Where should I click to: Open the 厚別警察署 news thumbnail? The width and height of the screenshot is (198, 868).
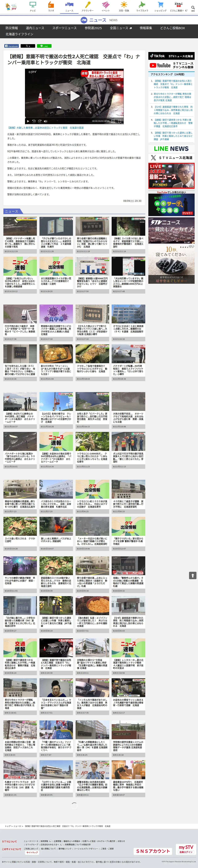(92, 226)
